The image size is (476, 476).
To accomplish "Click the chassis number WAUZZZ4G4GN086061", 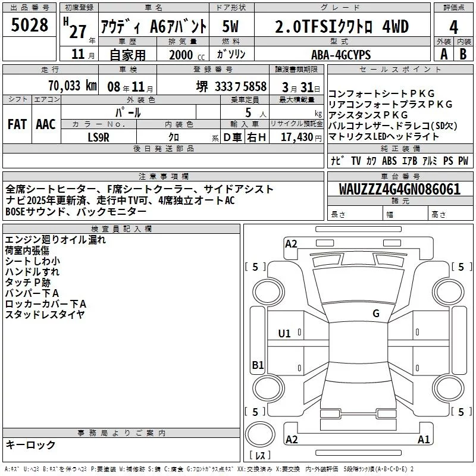I will 399,189.
